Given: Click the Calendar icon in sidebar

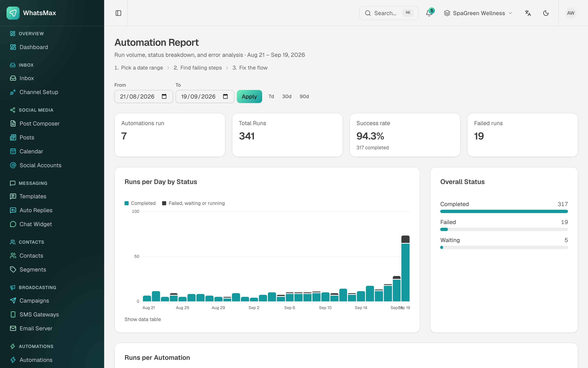Looking at the screenshot, I should tap(13, 151).
